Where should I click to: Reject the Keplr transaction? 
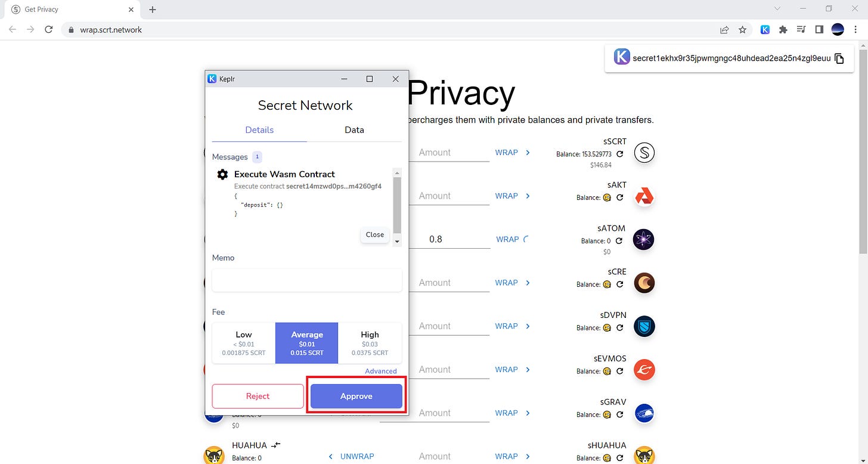point(258,396)
